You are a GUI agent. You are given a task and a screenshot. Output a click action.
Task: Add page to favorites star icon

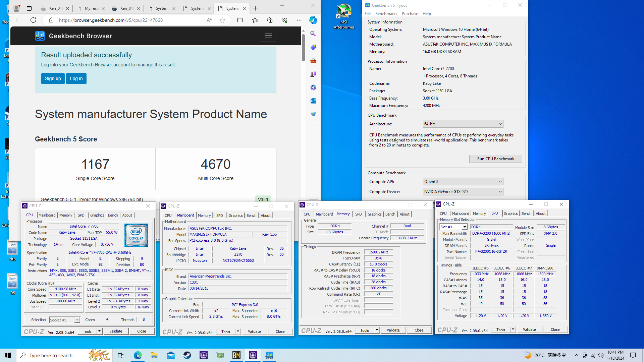pyautogui.click(x=222, y=20)
